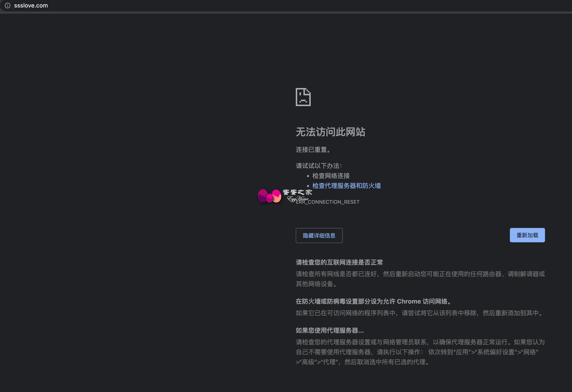This screenshot has width=572, height=392.
Task: Click the site info icon beside ssslove.com
Action: (8, 5)
